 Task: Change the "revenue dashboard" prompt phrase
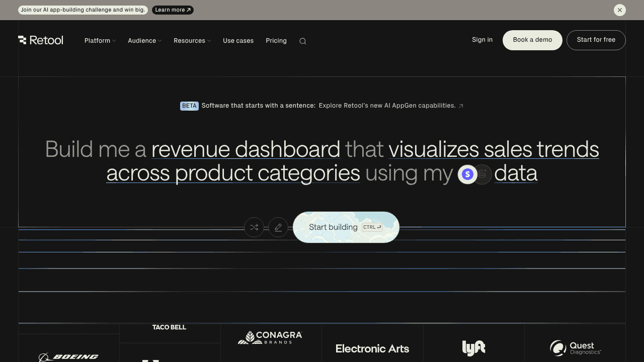[246, 150]
